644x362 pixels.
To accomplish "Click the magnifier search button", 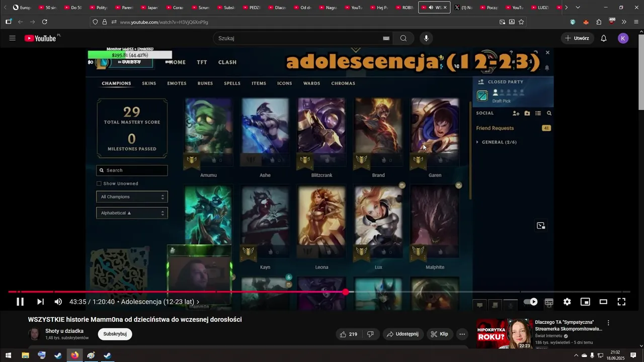I will 404,38.
